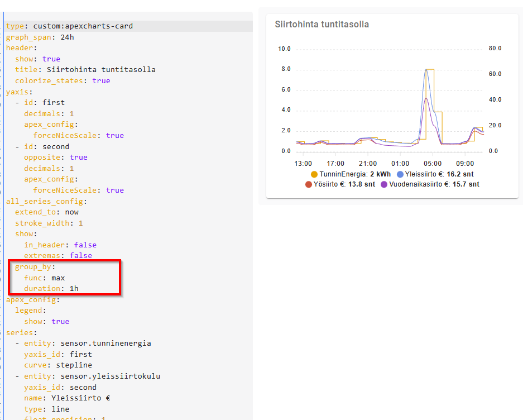Click the Siirtohinta tuntitasolla card title
Image resolution: width=523 pixels, height=420 pixels.
pos(322,25)
